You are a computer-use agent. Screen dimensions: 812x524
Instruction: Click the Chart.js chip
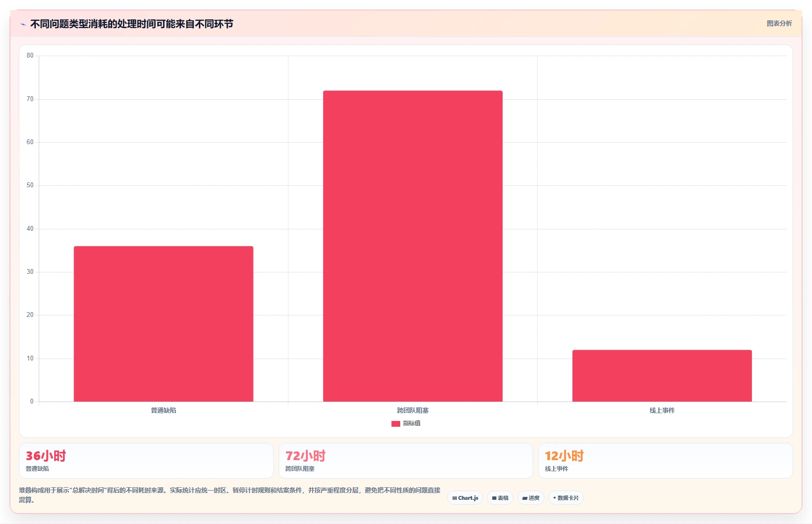click(x=465, y=498)
